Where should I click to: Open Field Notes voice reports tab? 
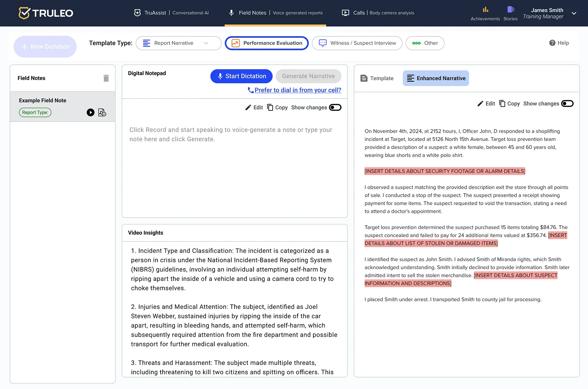275,13
